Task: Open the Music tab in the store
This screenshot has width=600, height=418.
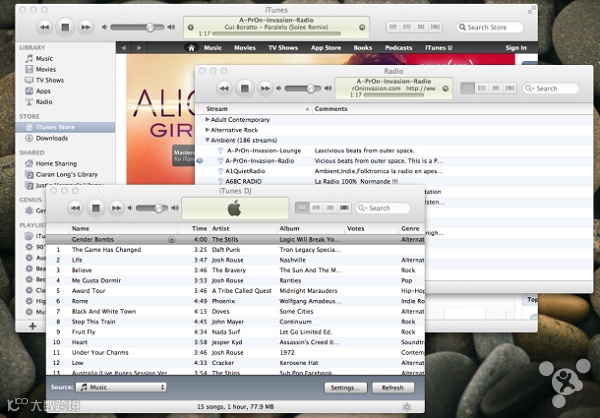Action: pos(213,48)
